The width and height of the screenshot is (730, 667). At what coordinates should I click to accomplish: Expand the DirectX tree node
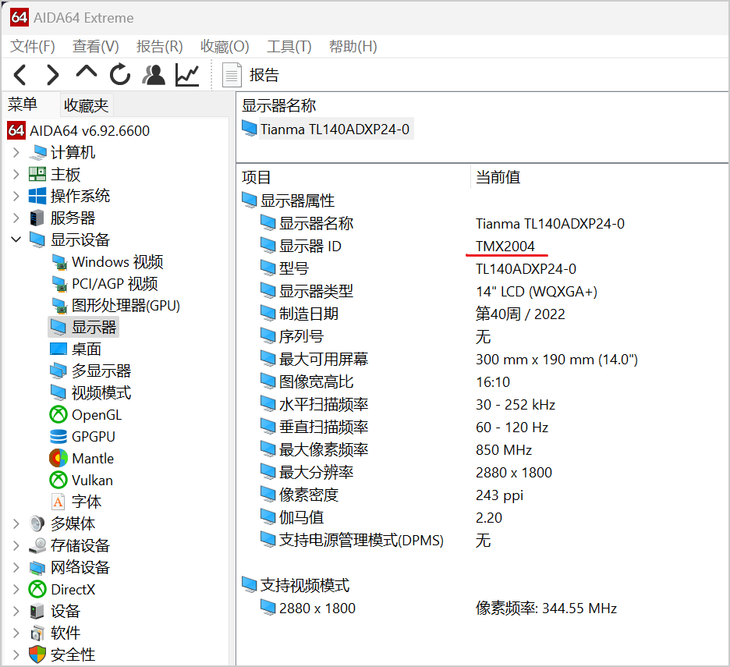click(x=16, y=589)
